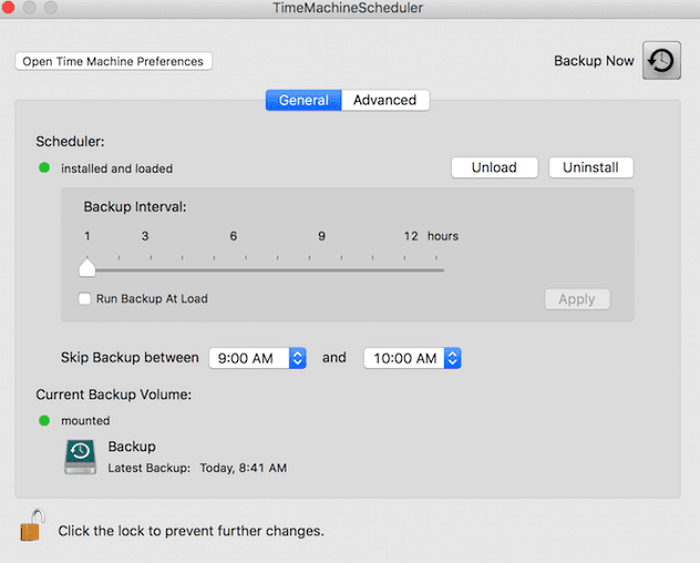Open Time Machine Preferences
700x563 pixels.
(113, 61)
